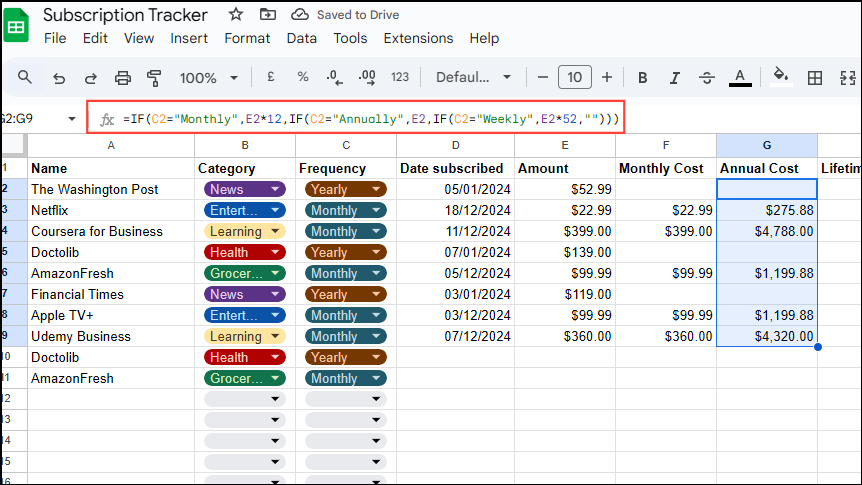
Task: Click the $52.99 amount cell
Action: [565, 190]
